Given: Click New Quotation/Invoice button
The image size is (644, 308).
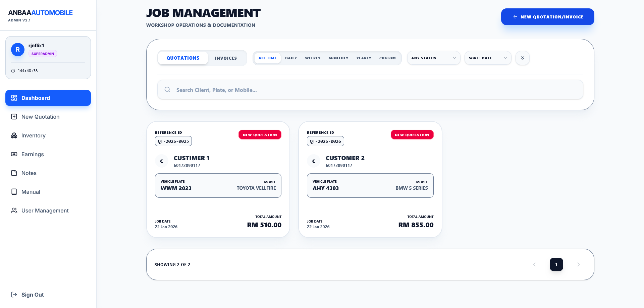Looking at the screenshot, I should (x=547, y=17).
